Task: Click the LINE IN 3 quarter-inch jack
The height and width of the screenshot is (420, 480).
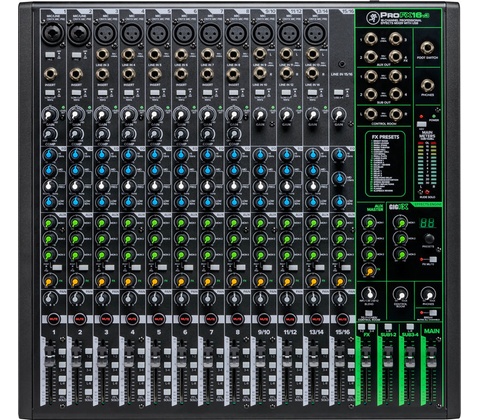Action: point(102,55)
